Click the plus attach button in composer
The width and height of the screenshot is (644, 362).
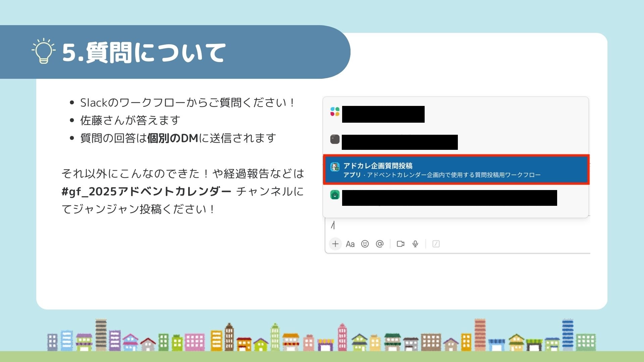(335, 244)
